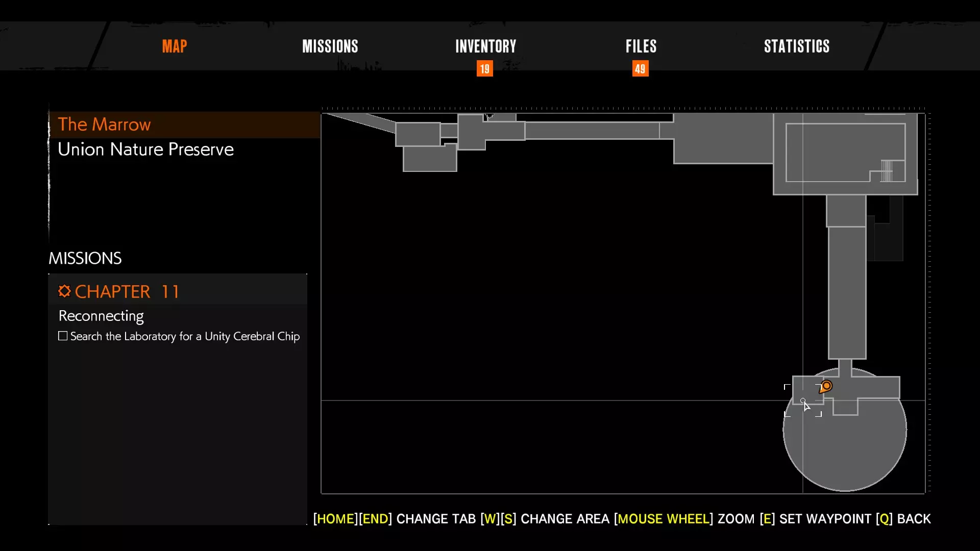Open the Missions tab
Viewport: 980px width, 551px height.
[x=330, y=46]
